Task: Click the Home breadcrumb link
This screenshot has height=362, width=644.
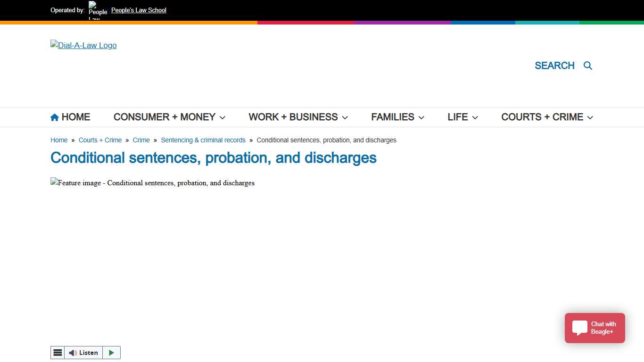Action: [59, 140]
